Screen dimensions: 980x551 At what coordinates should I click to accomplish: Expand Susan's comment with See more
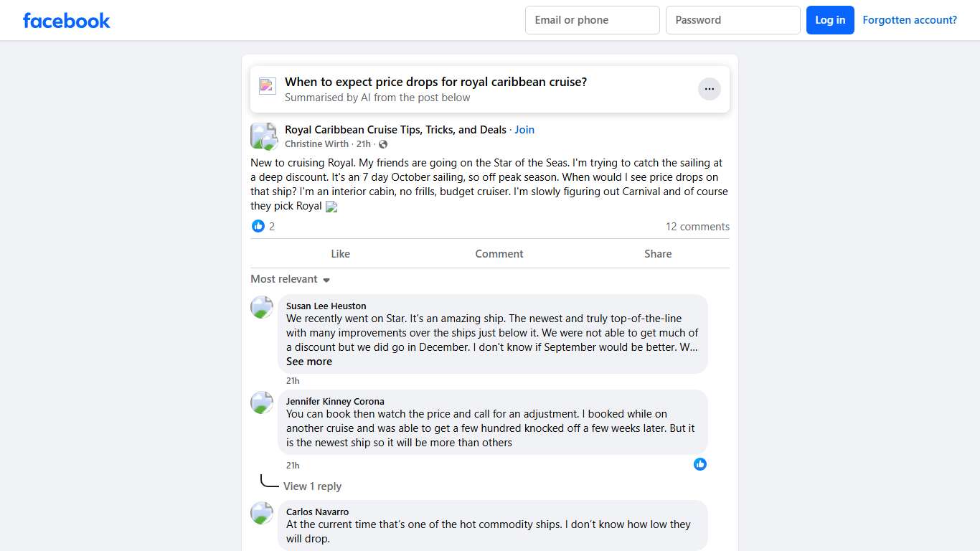coord(309,362)
